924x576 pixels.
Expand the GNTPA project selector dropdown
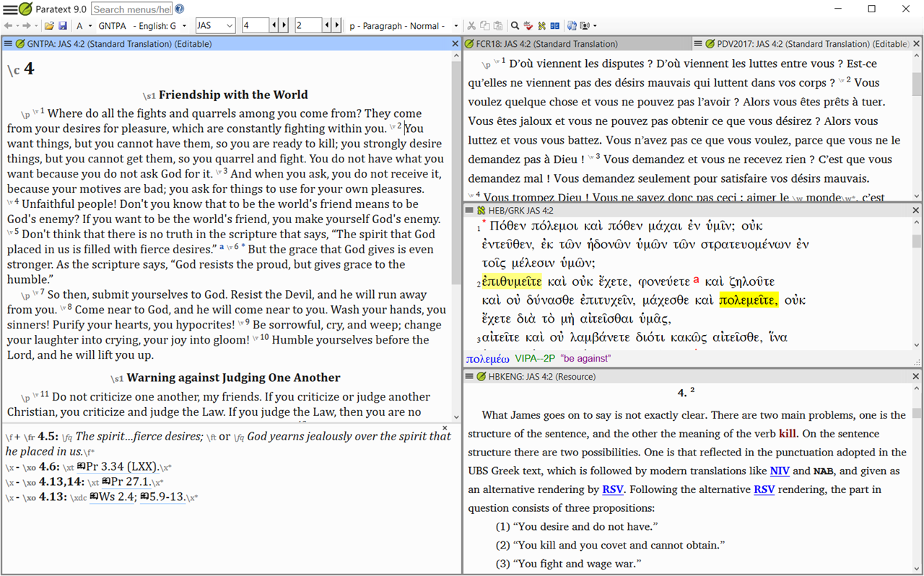click(x=184, y=26)
